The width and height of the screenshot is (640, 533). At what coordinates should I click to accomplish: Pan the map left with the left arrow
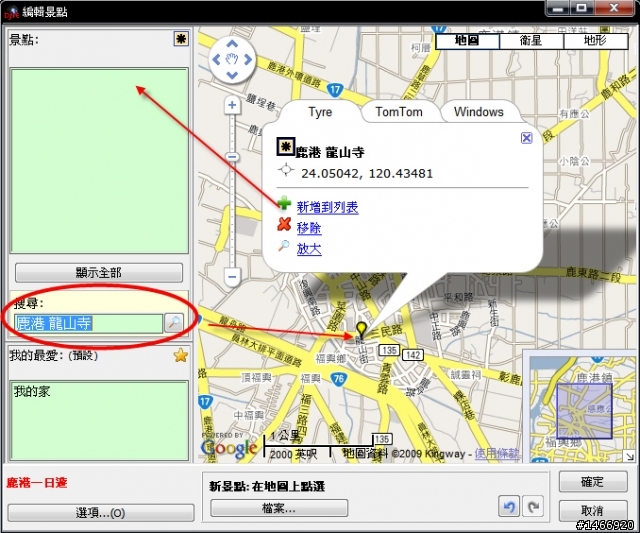pyautogui.click(x=217, y=60)
